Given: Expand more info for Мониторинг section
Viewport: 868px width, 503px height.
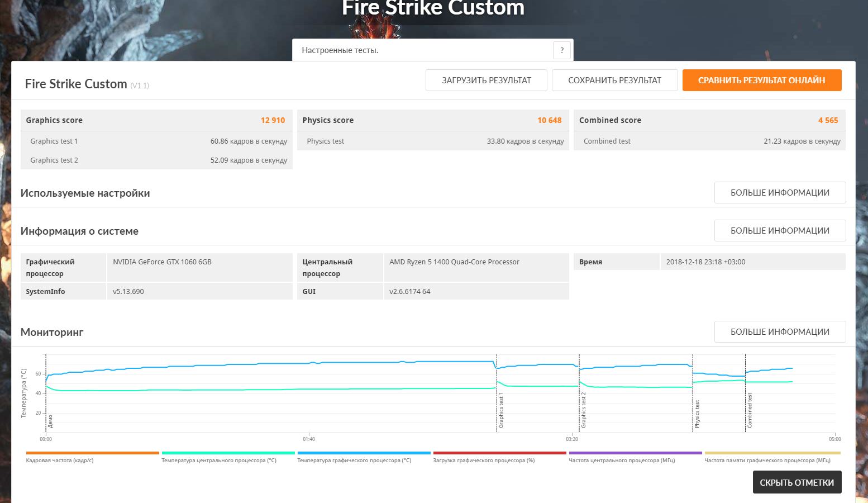Looking at the screenshot, I should click(x=779, y=332).
